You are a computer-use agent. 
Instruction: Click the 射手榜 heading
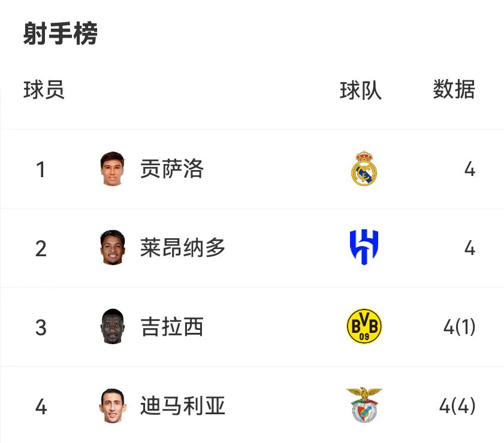coord(60,34)
